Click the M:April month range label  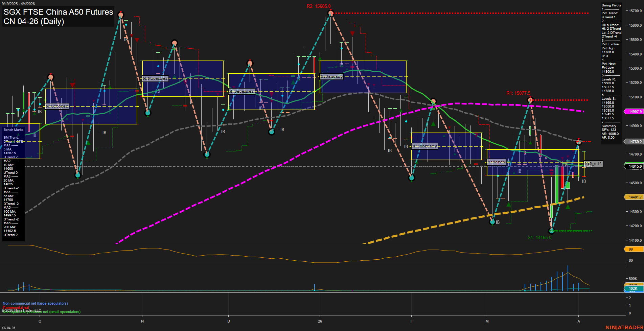[593, 164]
